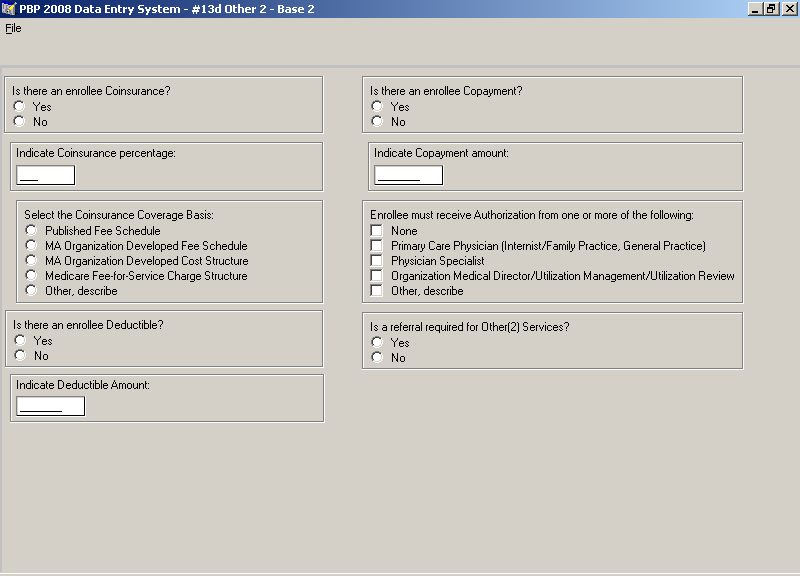Click the PBP application icon in title bar

(x=9, y=9)
